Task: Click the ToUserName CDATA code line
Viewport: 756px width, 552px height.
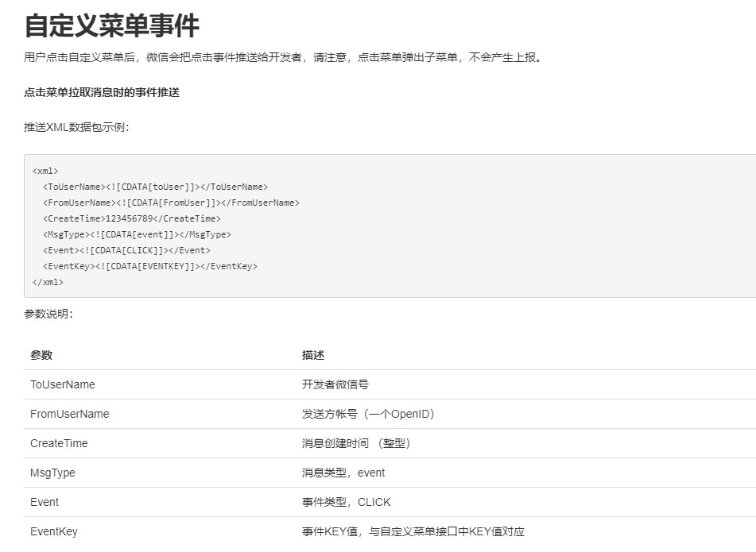Action: (155, 187)
